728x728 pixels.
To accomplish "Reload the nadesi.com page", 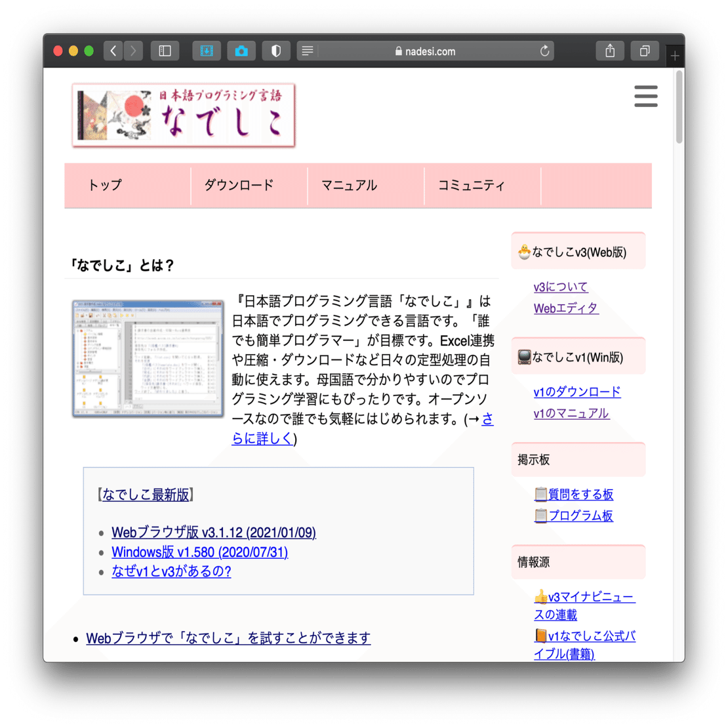I will (544, 51).
